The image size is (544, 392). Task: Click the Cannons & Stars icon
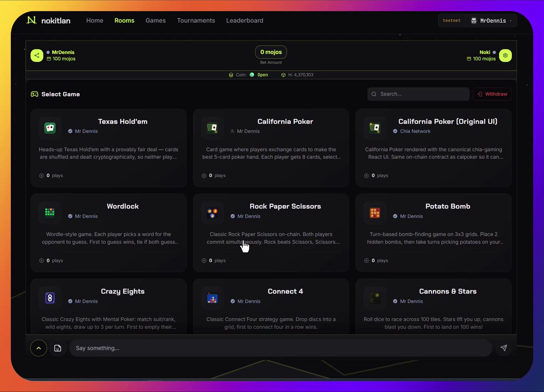375,298
